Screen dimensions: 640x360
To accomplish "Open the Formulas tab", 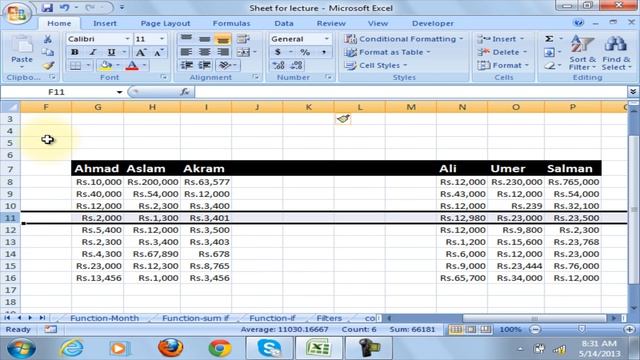I will tap(231, 23).
